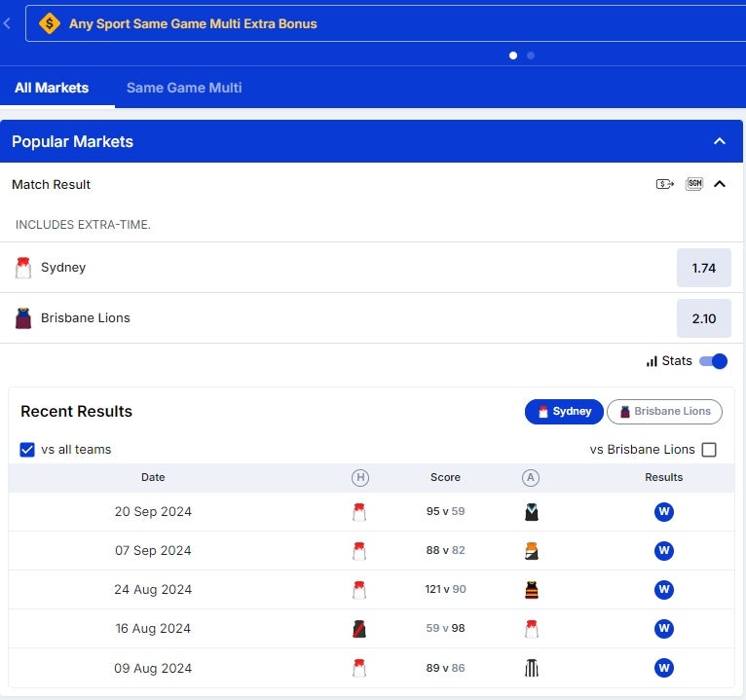This screenshot has height=700, width=746.
Task: Select Brisbane Lions in Recent Results
Action: coord(664,412)
